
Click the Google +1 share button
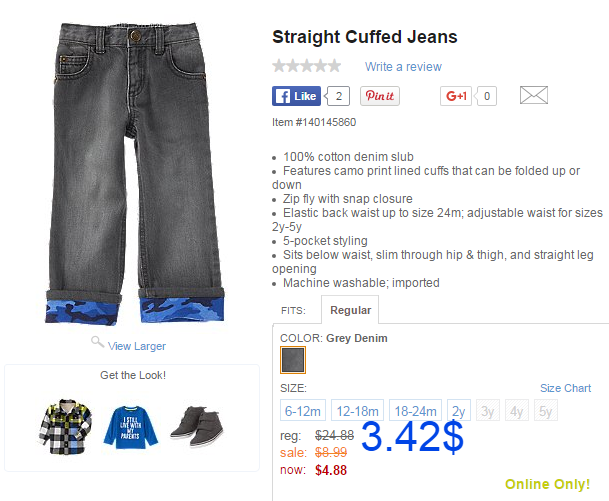coord(456,96)
